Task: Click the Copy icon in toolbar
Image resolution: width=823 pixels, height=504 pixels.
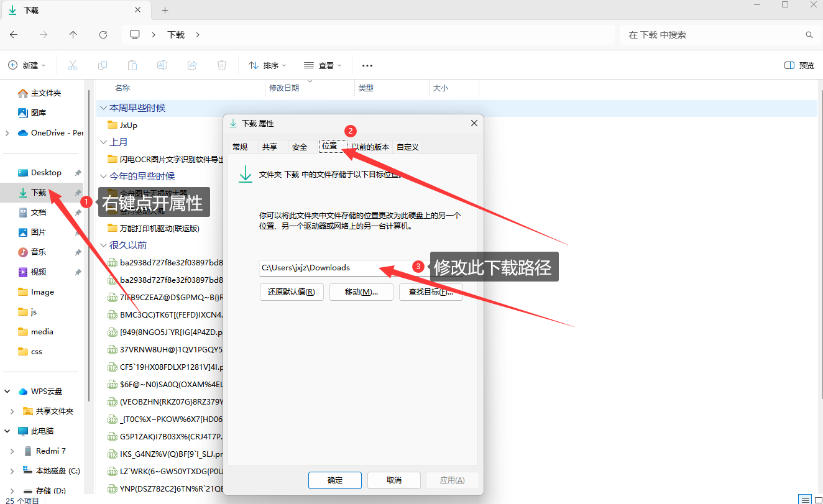Action: tap(103, 65)
